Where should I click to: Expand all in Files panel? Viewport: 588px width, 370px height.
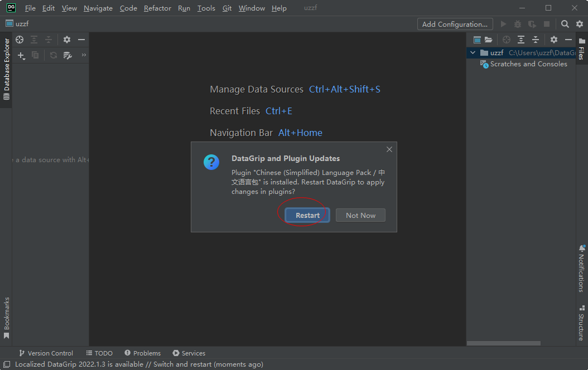point(521,40)
